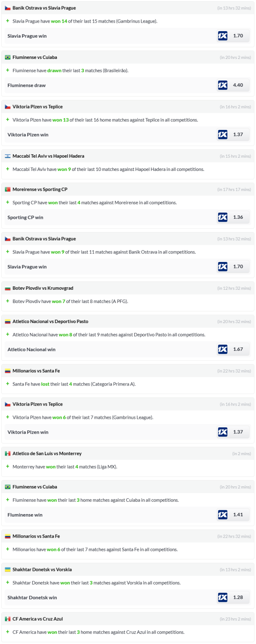Click the 1X icon next to 1.67 odds

pyautogui.click(x=222, y=349)
